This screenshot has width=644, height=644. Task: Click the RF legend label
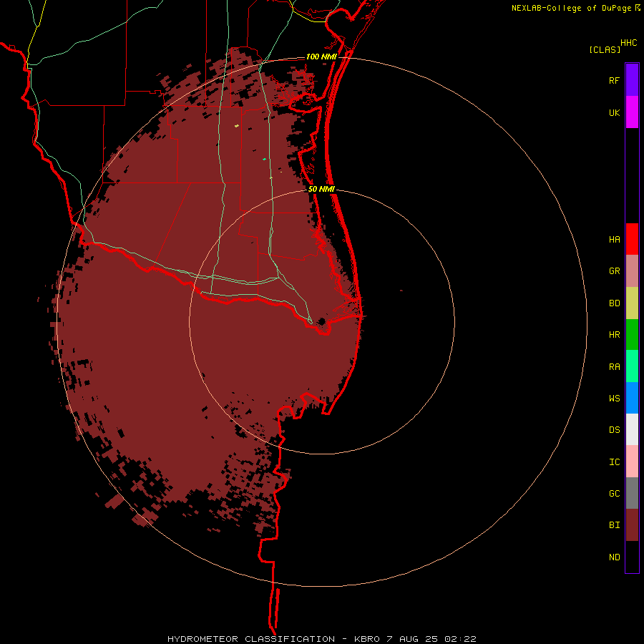(x=614, y=80)
